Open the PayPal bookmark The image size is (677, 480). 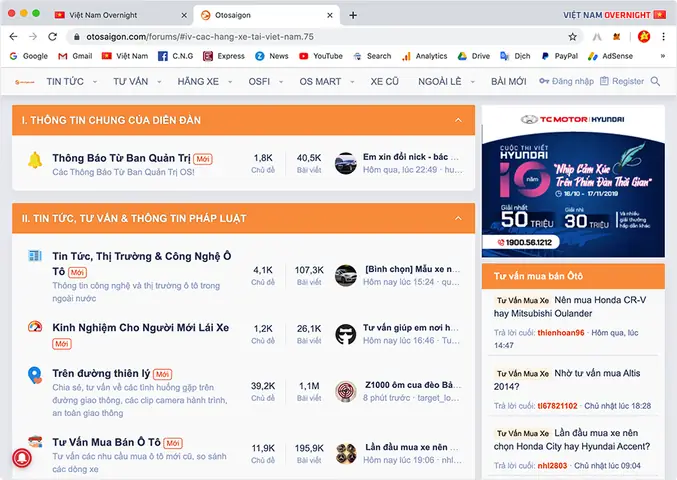point(560,56)
